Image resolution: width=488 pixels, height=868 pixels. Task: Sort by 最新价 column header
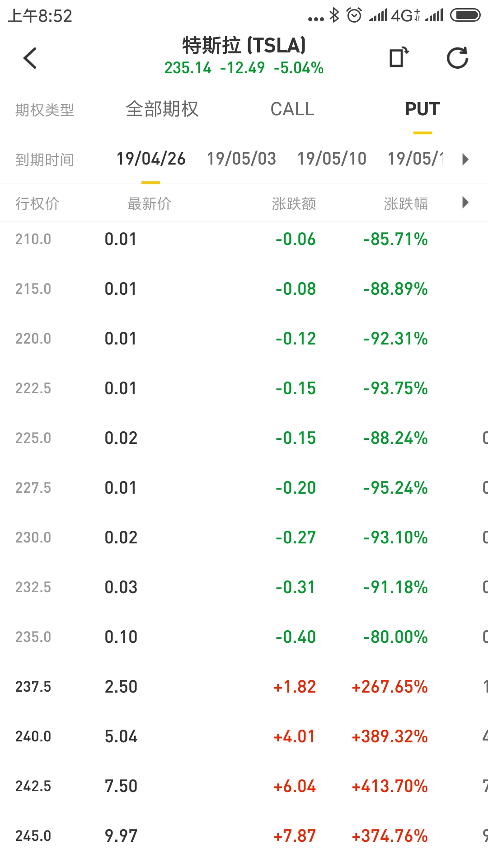pos(149,204)
